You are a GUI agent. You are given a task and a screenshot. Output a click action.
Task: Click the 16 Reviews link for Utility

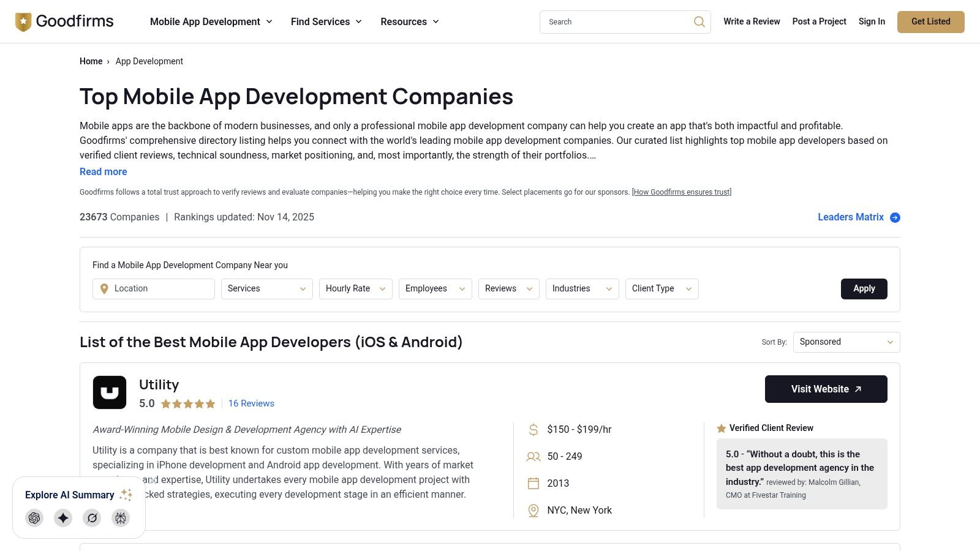click(x=251, y=403)
